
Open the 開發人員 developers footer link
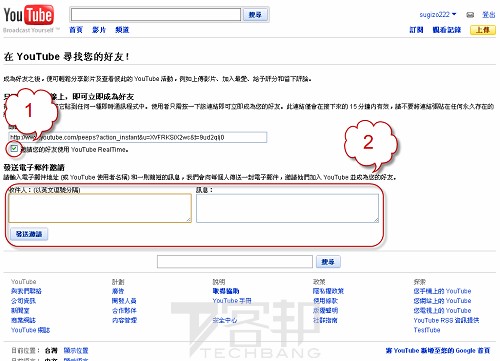click(124, 301)
